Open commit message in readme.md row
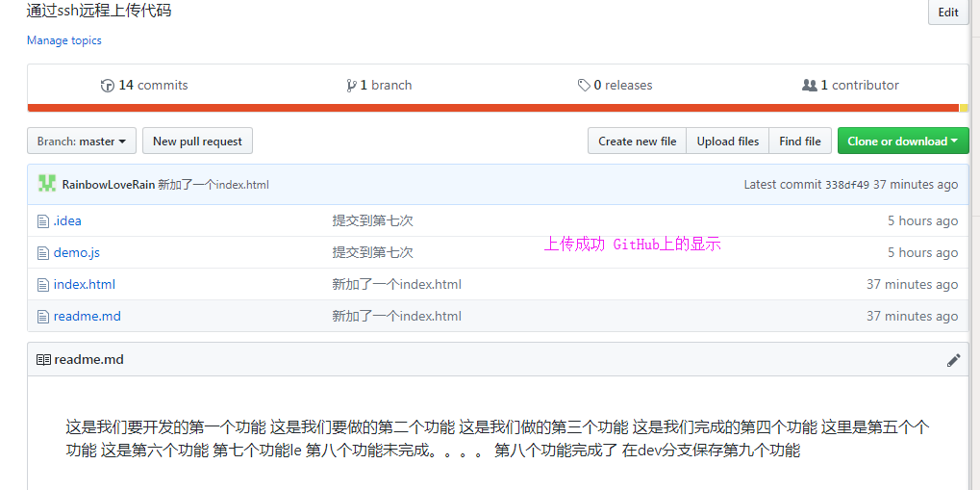Image resolution: width=980 pixels, height=490 pixels. [397, 317]
